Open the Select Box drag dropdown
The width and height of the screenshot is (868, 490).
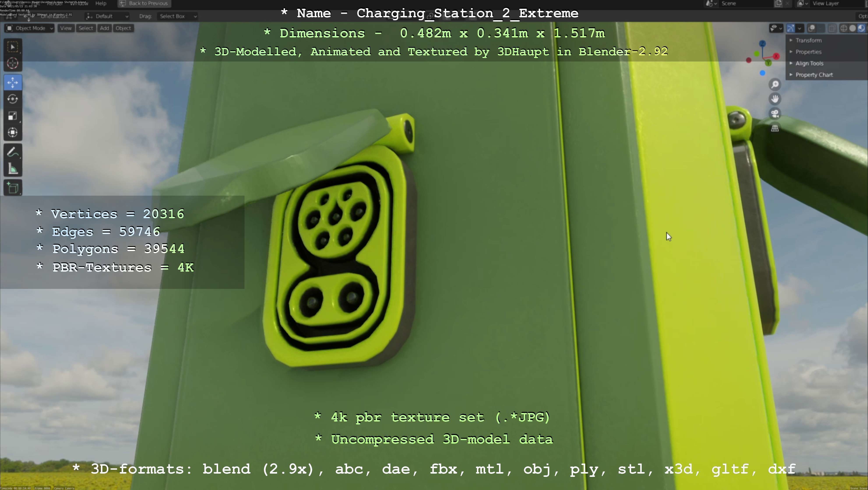(177, 16)
